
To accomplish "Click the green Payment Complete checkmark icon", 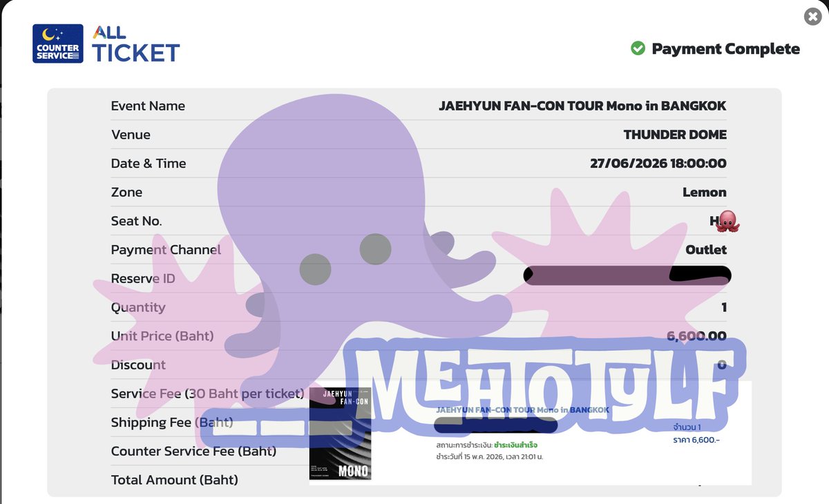I will coord(638,48).
